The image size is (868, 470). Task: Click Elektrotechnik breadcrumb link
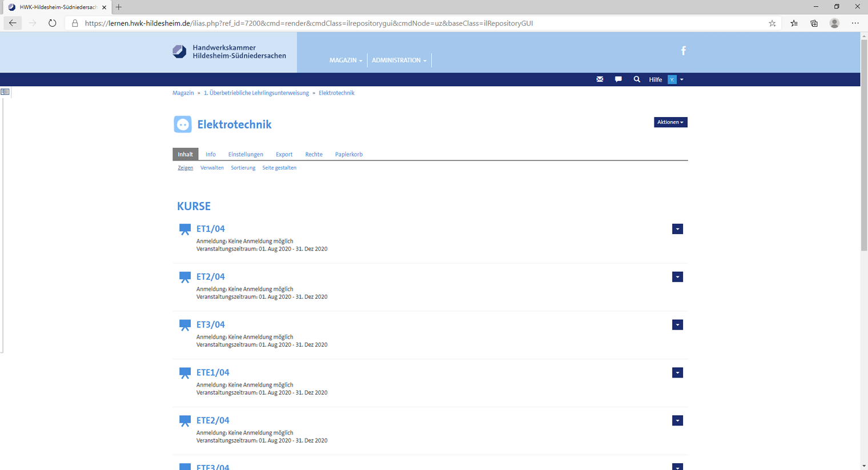336,93
